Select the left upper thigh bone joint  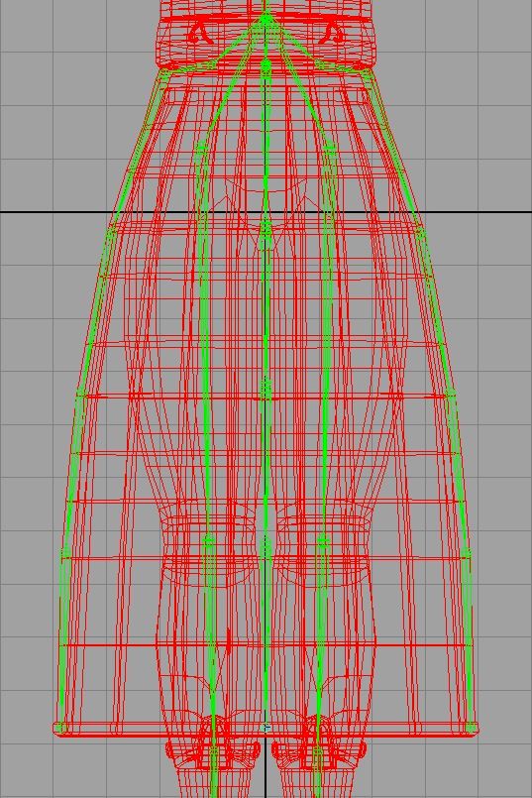(202, 148)
